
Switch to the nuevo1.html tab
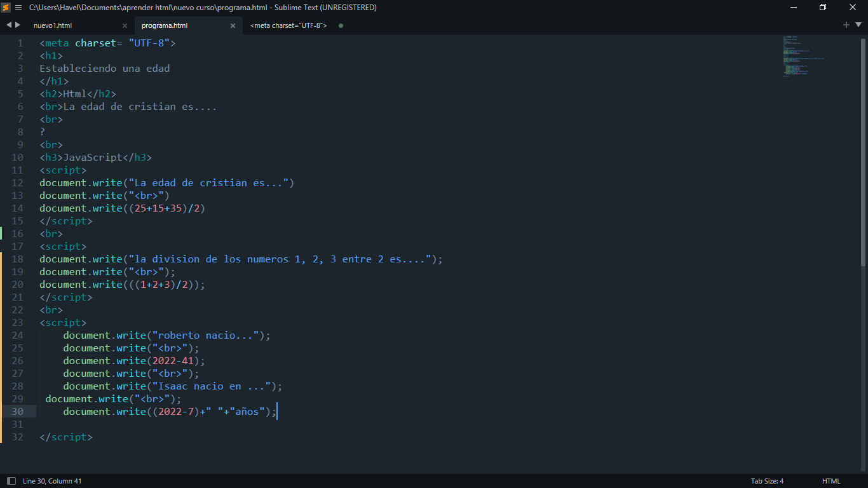[x=53, y=26]
